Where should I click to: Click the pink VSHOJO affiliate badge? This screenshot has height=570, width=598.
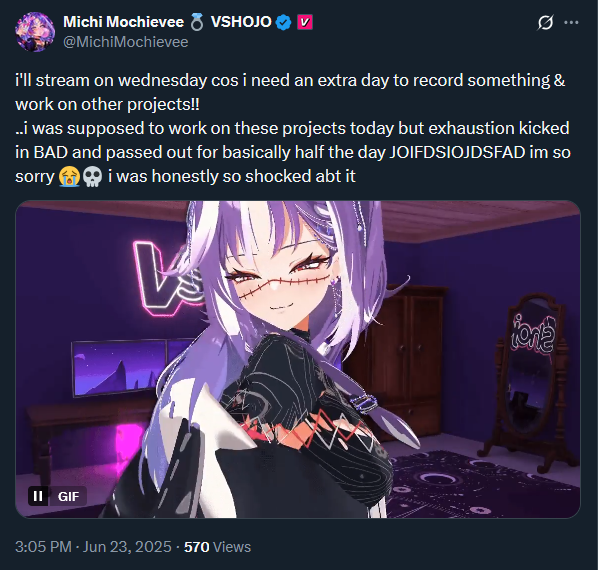click(x=305, y=22)
